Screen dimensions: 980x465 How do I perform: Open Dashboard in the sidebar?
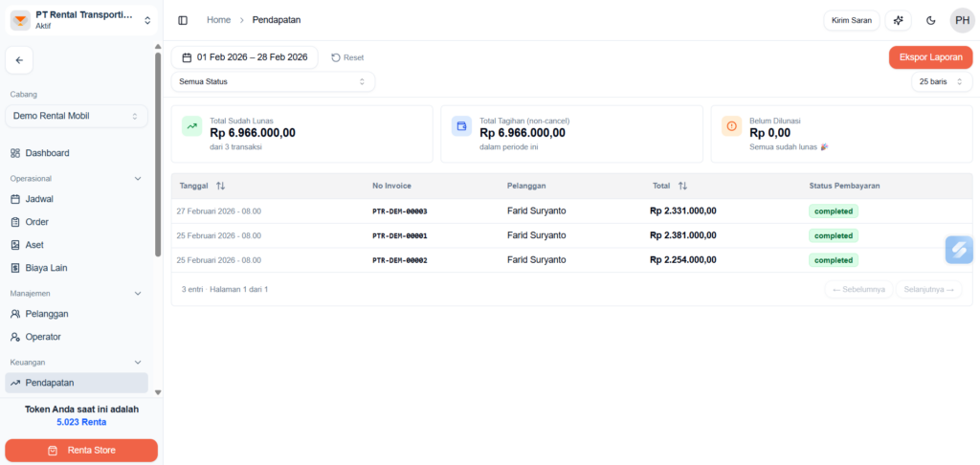(47, 153)
